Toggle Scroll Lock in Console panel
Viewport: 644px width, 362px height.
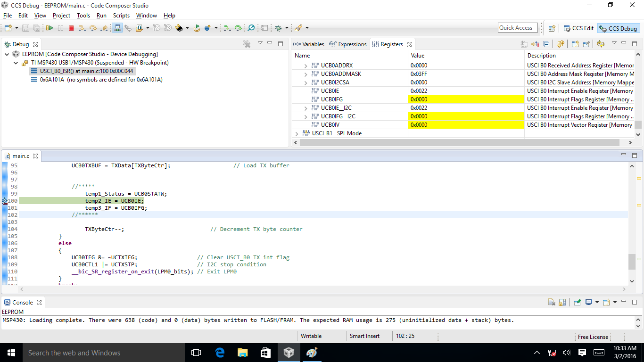pos(562,303)
